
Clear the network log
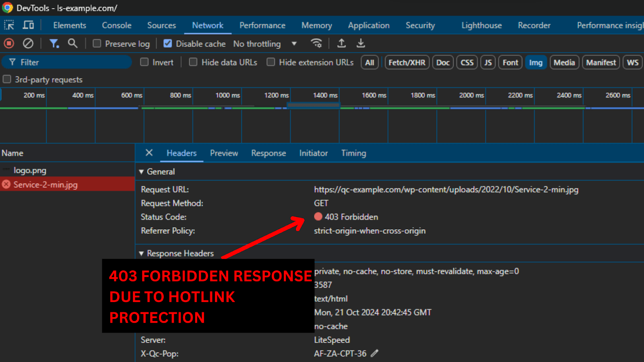point(28,43)
